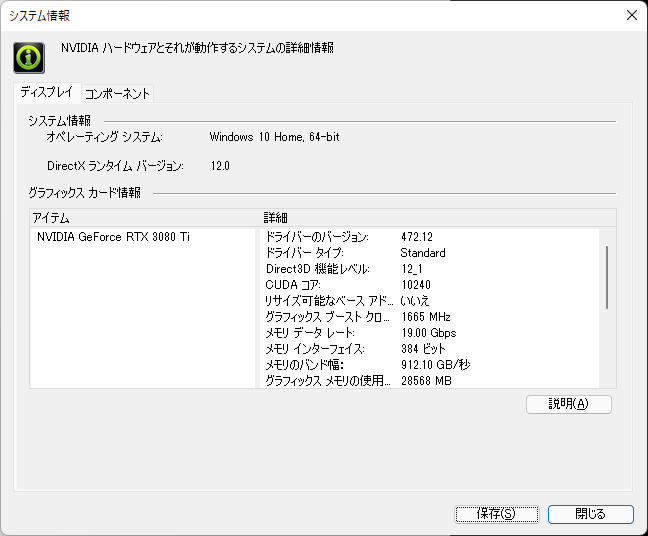Screen dimensions: 648x536
Task: Click the 384 ビット value
Action: point(423,349)
